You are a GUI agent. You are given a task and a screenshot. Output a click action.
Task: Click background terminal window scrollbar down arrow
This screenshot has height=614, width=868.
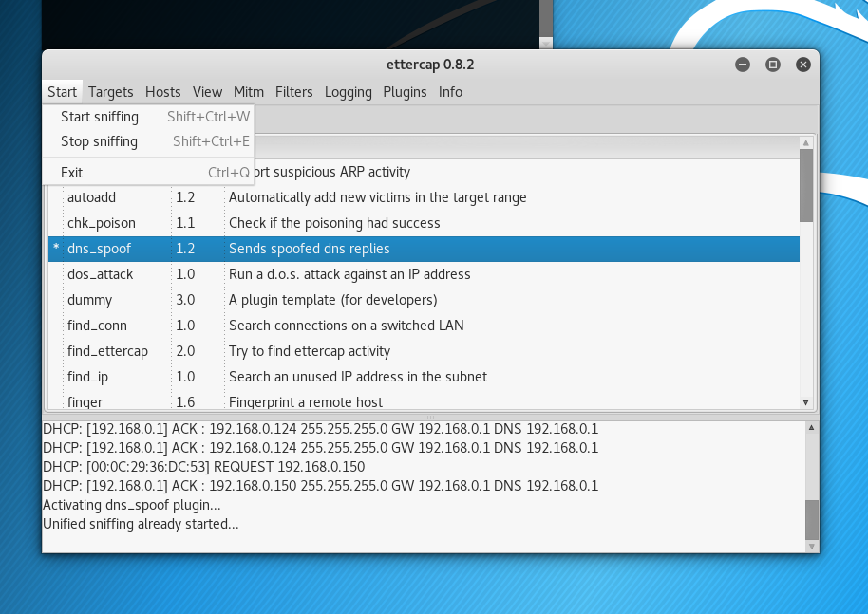click(546, 43)
